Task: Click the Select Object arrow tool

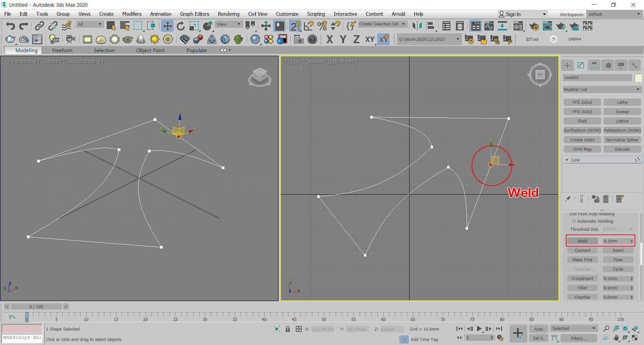Action: pos(111,26)
